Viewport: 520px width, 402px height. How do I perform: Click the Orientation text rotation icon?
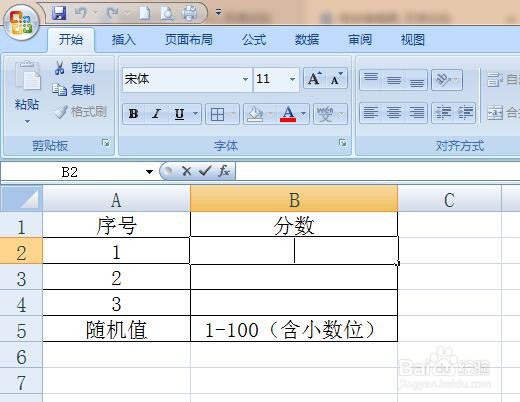coord(447,80)
